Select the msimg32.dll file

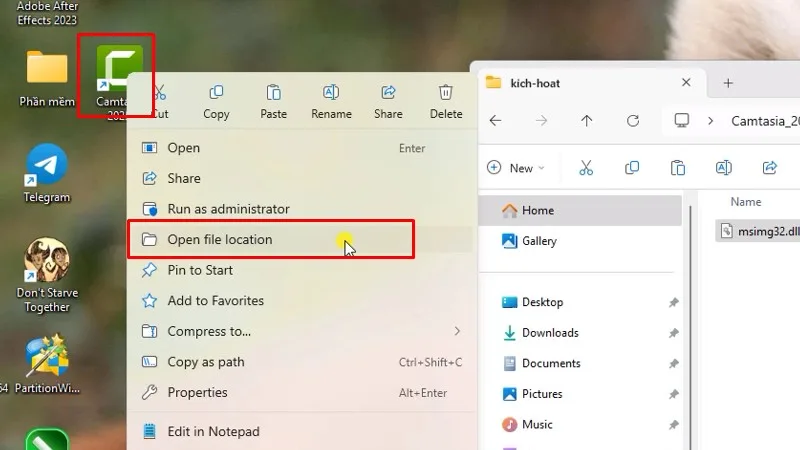[759, 231]
